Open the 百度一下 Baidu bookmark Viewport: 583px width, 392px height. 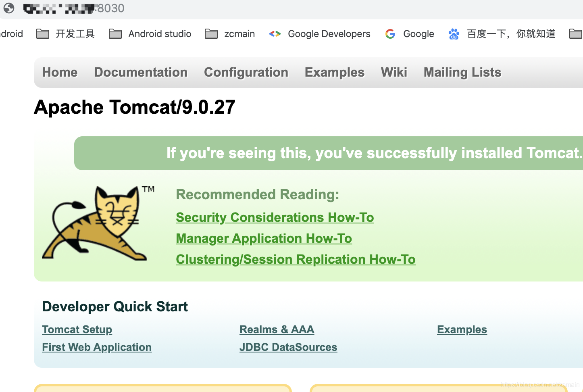(502, 34)
